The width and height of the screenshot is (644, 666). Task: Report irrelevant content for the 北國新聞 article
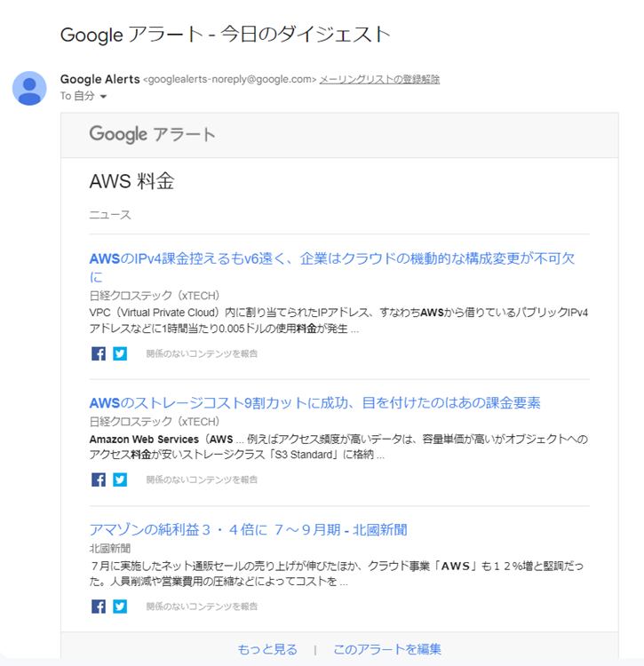coord(202,607)
